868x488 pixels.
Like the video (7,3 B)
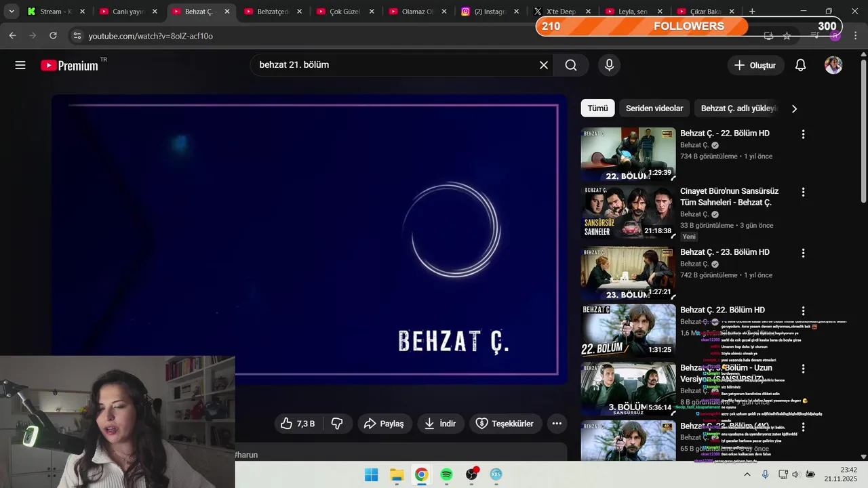(298, 424)
